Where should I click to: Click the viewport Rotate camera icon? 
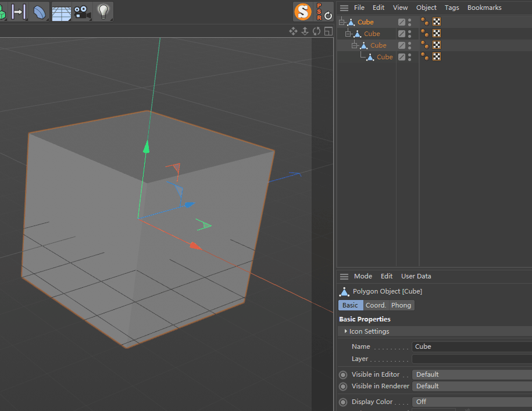[316, 31]
